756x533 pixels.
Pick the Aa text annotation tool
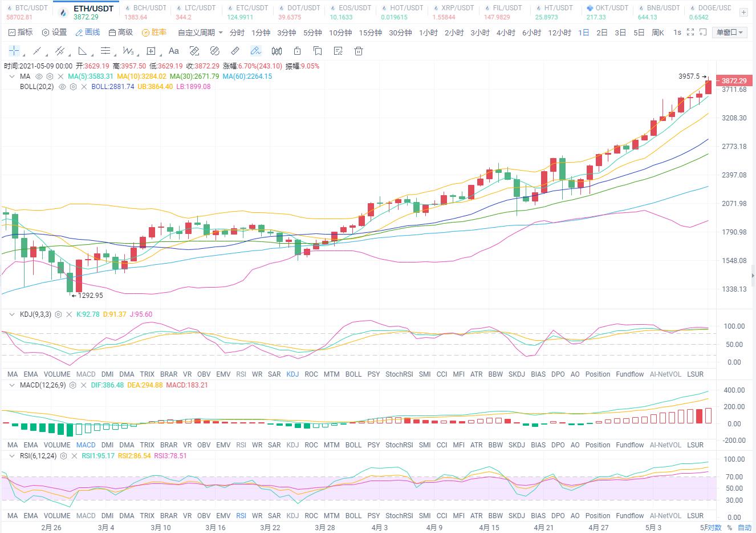pos(174,51)
